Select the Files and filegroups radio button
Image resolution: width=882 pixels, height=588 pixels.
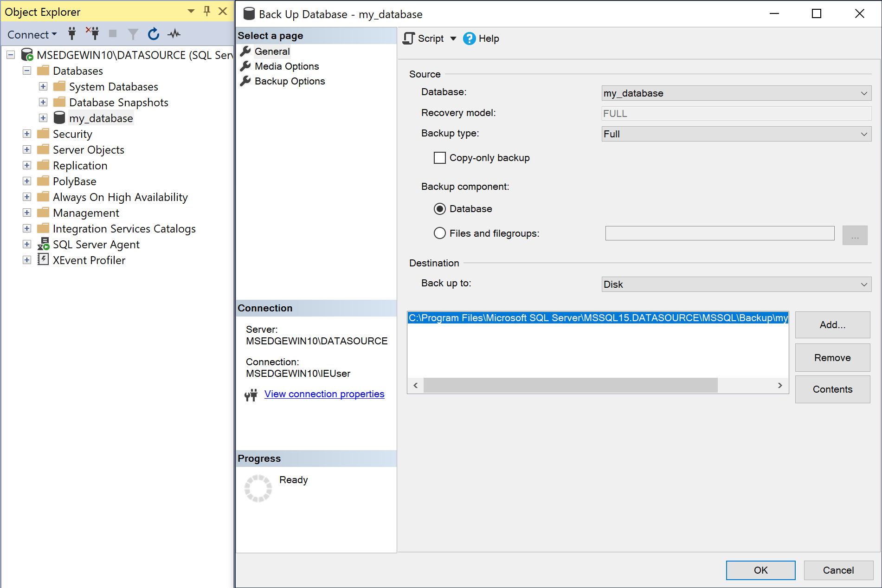coord(439,233)
